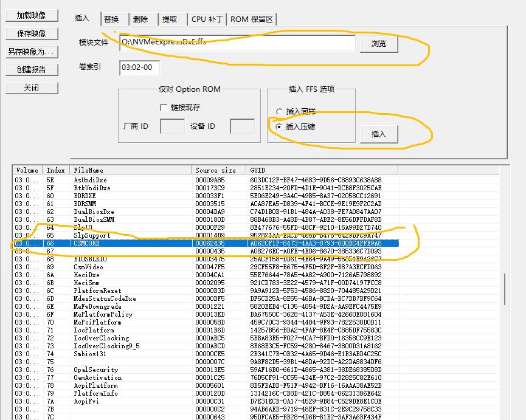Screen dimensions: 526x420
Task: Switch to the 插入 tab
Action: (x=82, y=18)
